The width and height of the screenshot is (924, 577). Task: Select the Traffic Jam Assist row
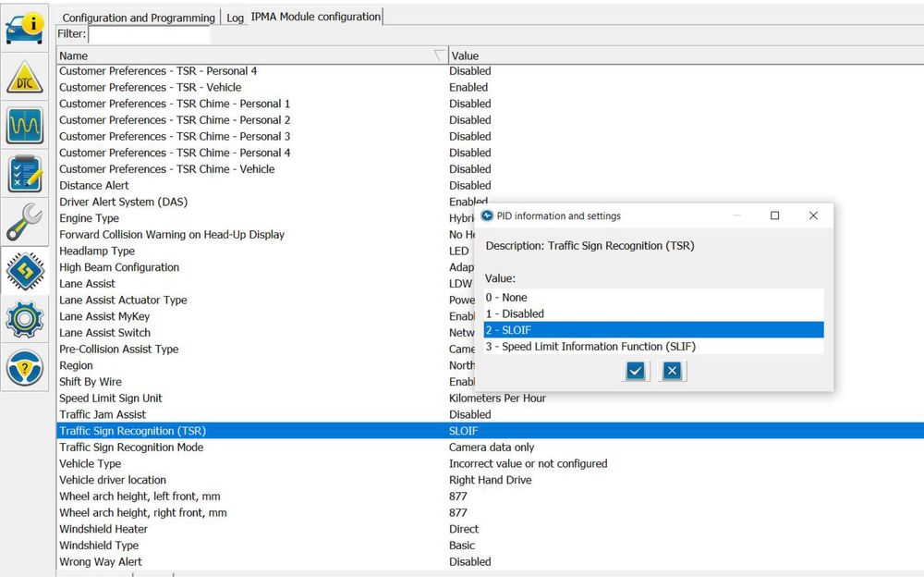coord(103,414)
